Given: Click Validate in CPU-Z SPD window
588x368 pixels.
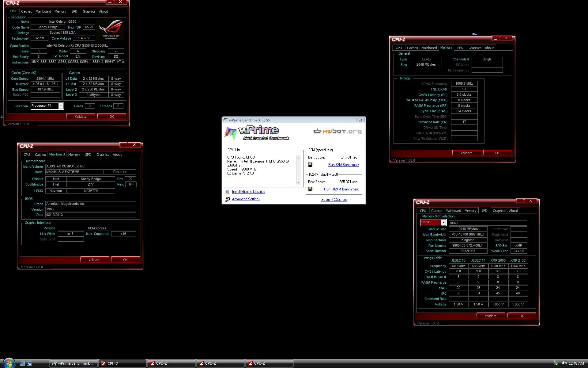Looking at the screenshot, I should (x=491, y=316).
